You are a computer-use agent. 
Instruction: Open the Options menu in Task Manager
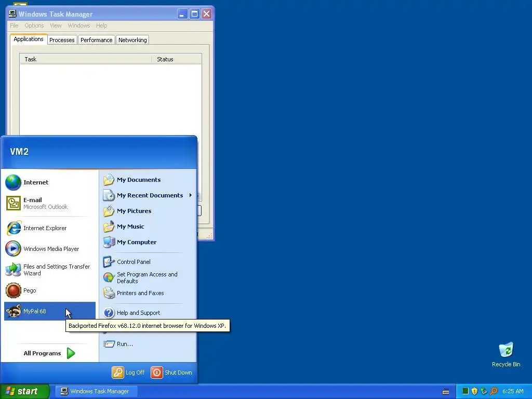[34, 25]
